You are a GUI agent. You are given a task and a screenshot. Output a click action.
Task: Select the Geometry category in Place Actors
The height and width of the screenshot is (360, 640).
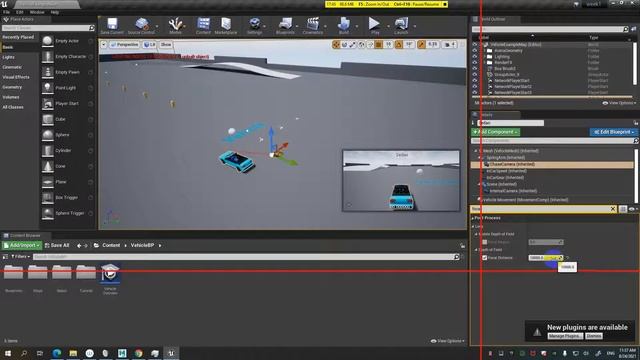pyautogui.click(x=12, y=87)
